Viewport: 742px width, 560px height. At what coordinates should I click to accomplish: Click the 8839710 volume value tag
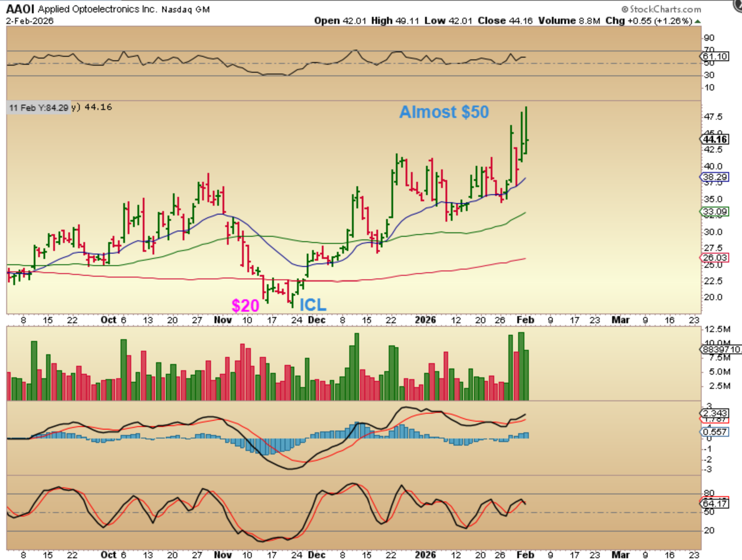721,349
